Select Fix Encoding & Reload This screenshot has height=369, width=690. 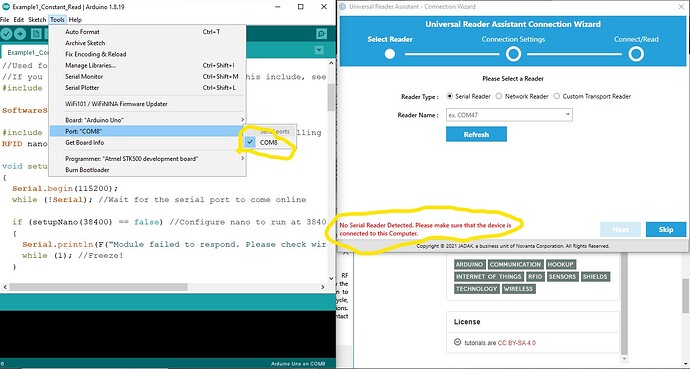pos(147,54)
